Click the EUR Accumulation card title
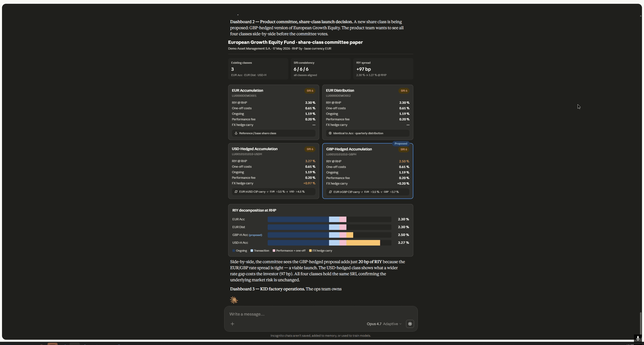This screenshot has height=345, width=644. pos(248,90)
